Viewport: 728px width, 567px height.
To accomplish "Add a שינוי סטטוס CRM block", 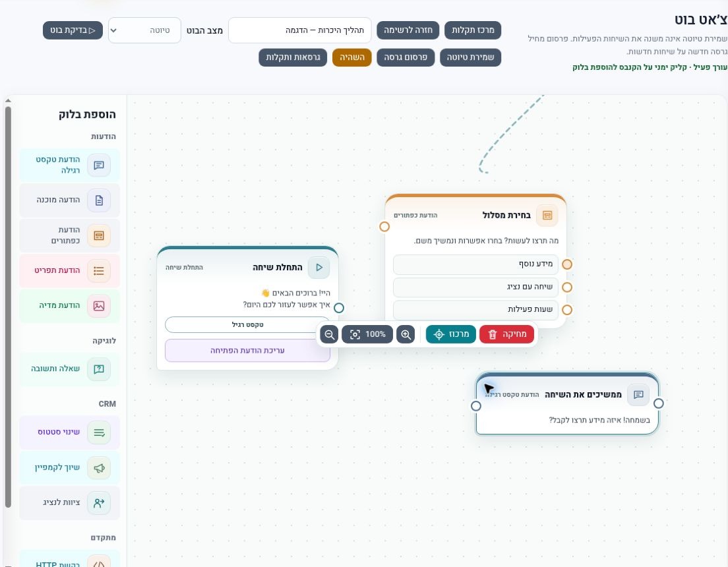I will coord(70,433).
